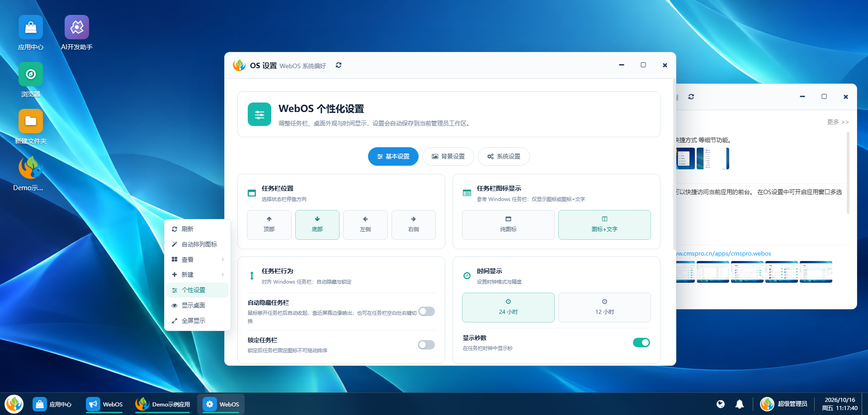The height and width of the screenshot is (415, 868).
Task: Choose 图标+文字 taskbar icon display
Action: coord(604,224)
